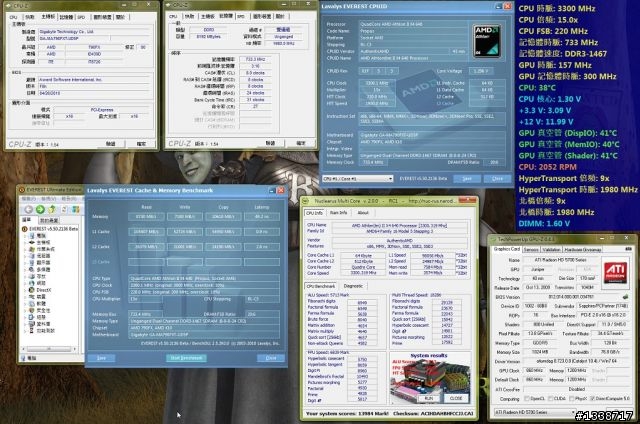Click Validate button in left CPU-Z window
Image resolution: width=640 pixels, height=424 pixels.
click(110, 144)
